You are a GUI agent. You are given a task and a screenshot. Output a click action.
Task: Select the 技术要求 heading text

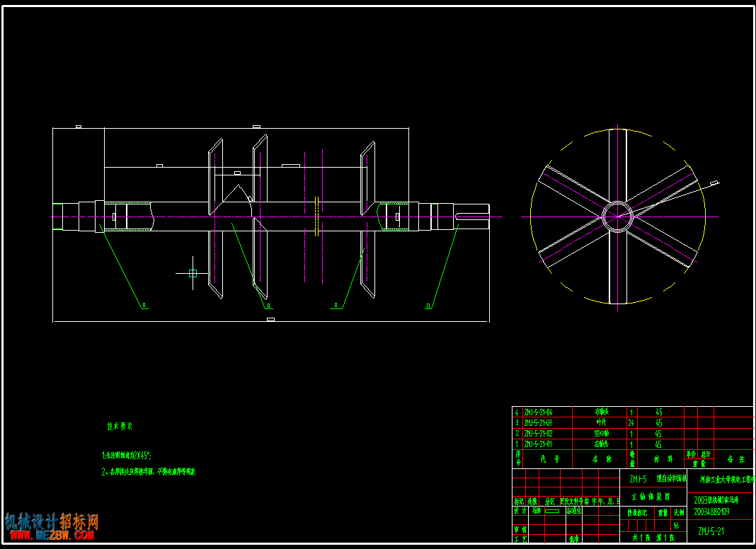[x=120, y=426]
